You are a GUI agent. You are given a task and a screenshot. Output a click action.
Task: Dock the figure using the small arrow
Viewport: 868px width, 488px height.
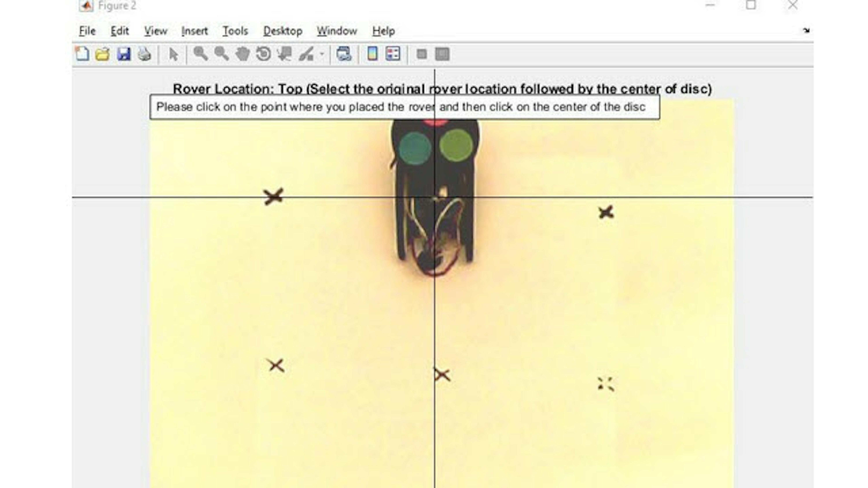point(806,31)
